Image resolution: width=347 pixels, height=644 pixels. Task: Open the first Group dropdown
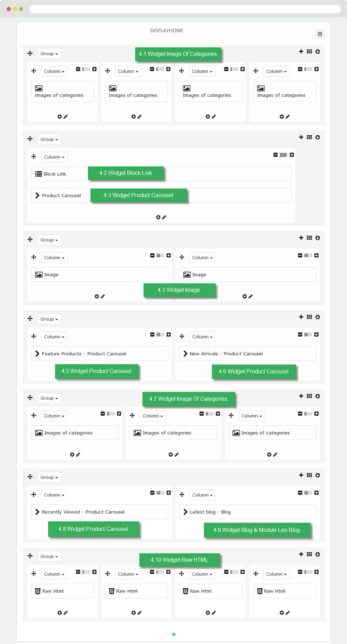point(49,54)
